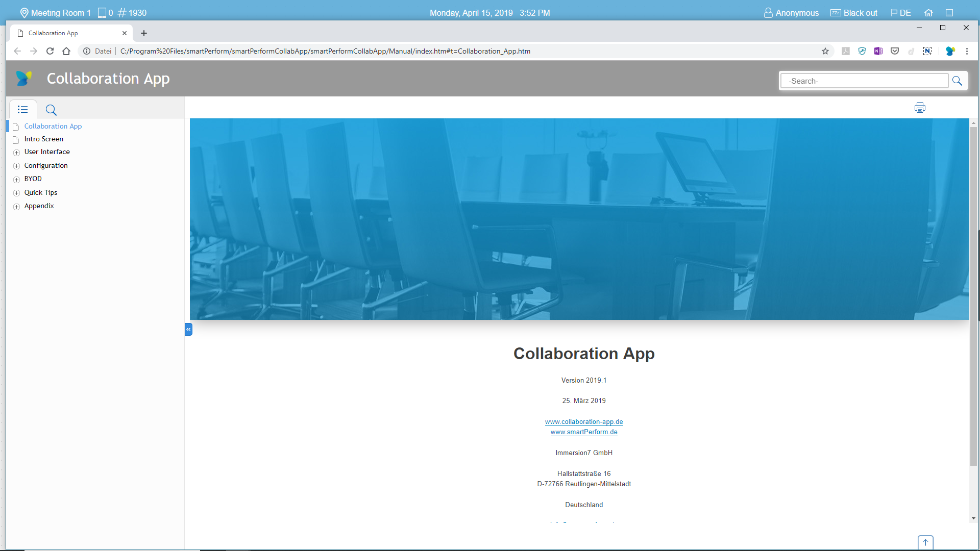Screen dimensions: 980x551
Task: Click the address bar URL
Action: tap(325, 51)
